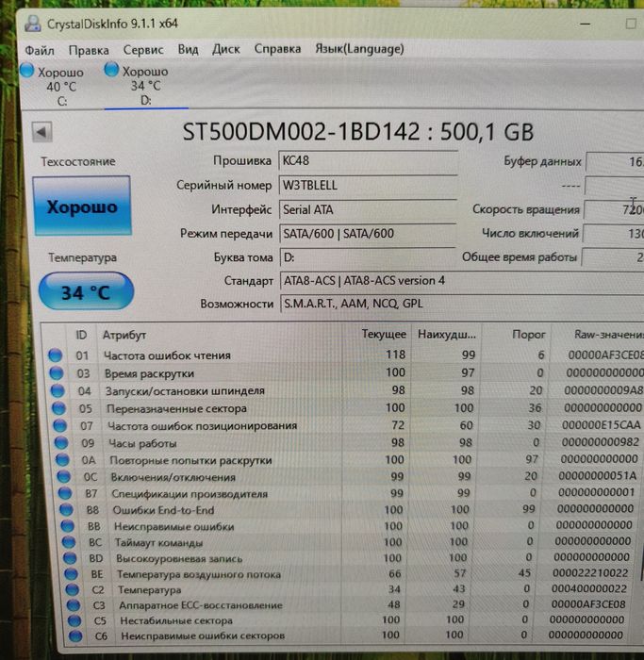Click the Наихудш... column header
This screenshot has width=644, height=660.
coord(447,335)
